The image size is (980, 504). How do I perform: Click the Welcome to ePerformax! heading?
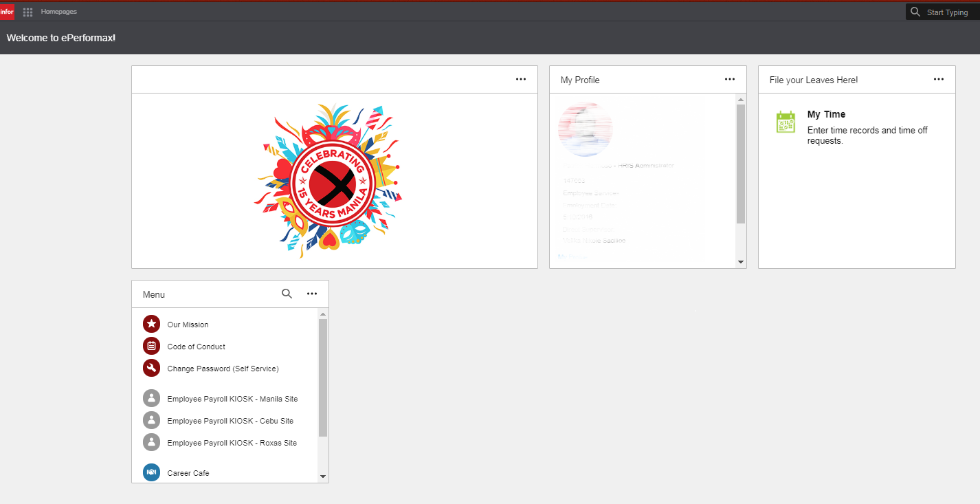pyautogui.click(x=61, y=38)
